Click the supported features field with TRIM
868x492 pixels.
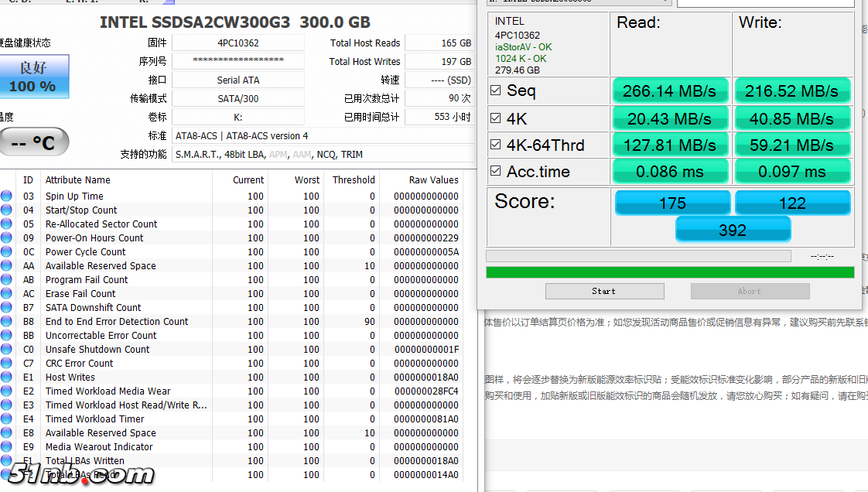(x=323, y=155)
